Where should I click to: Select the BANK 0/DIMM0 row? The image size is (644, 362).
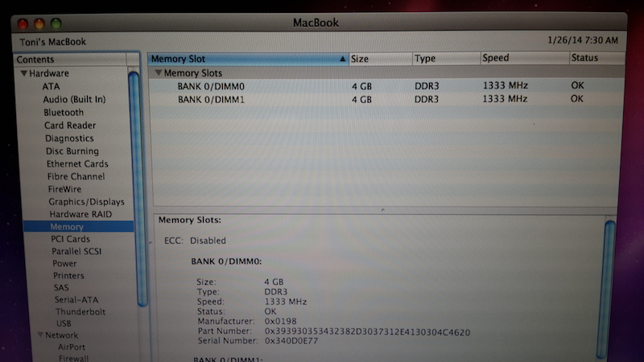coord(210,85)
